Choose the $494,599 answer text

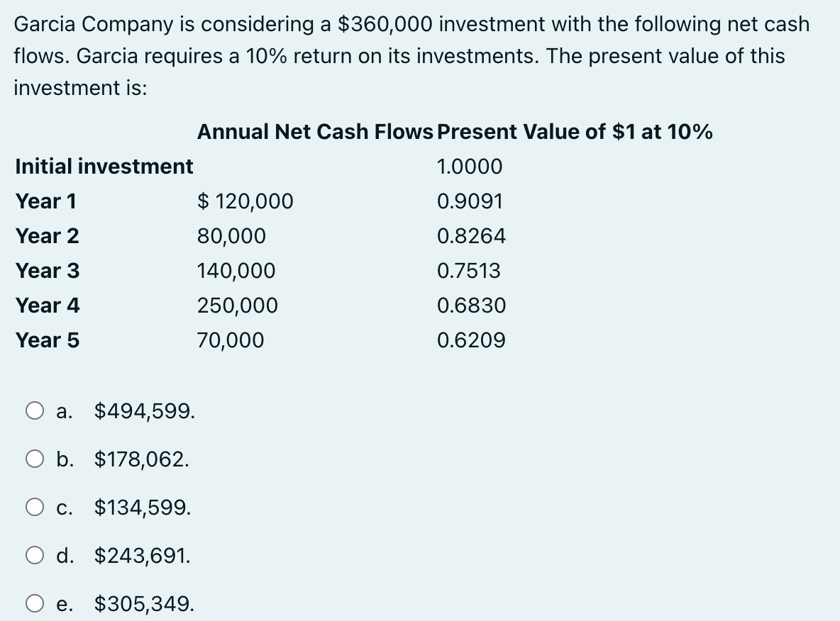145,411
